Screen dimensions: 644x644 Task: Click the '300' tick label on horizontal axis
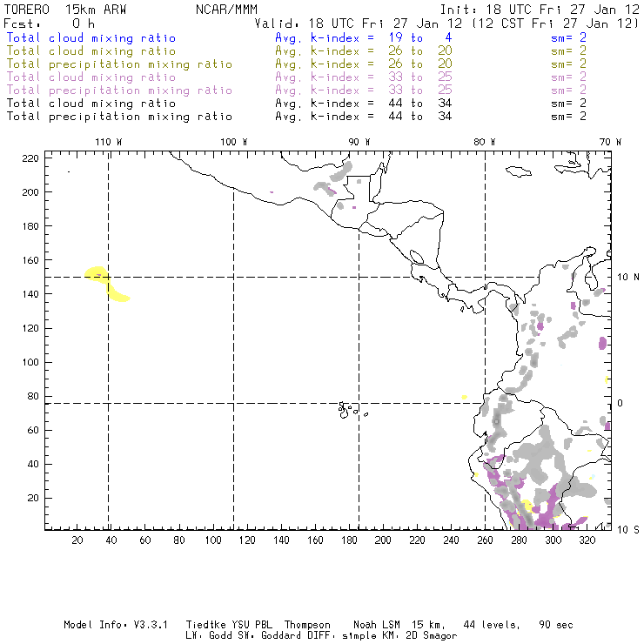[553, 540]
